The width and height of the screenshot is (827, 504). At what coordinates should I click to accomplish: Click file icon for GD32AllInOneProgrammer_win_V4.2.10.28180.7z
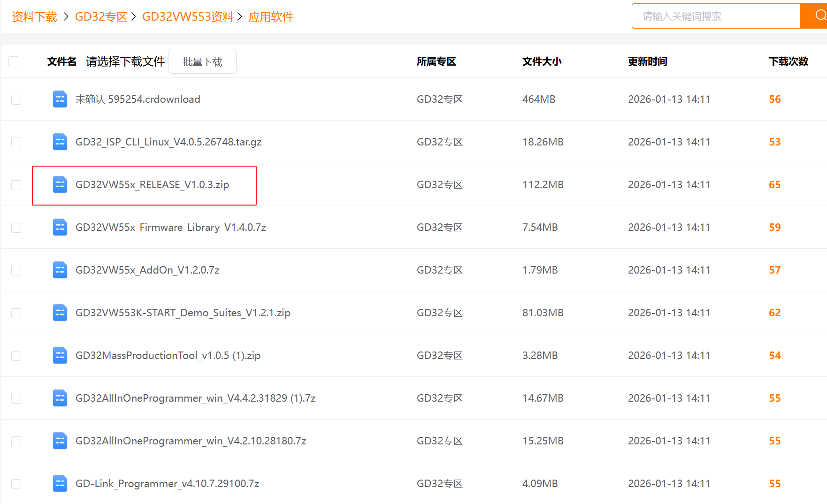(60, 441)
